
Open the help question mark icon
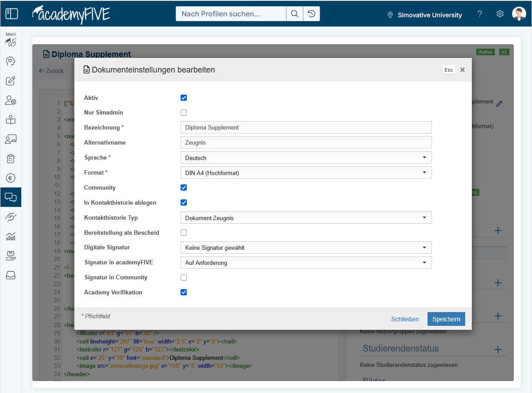tap(479, 14)
